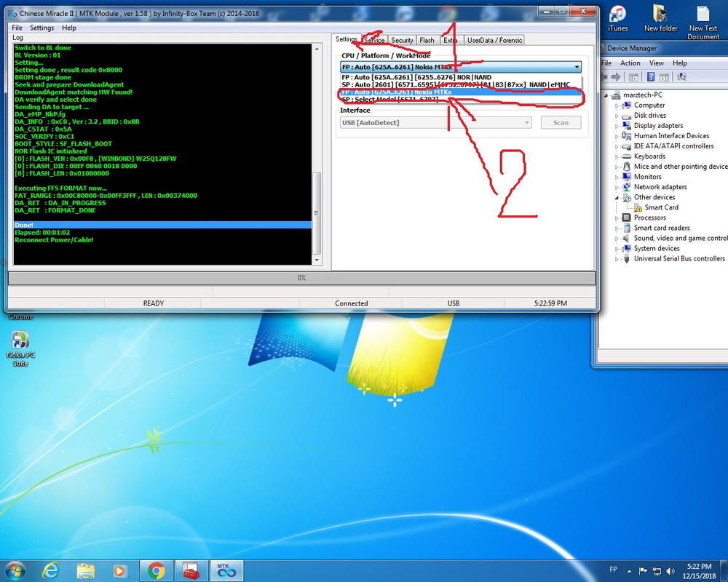Switch to Chrome in taskbar
Viewport: 728px width, 582px height.
(x=156, y=571)
